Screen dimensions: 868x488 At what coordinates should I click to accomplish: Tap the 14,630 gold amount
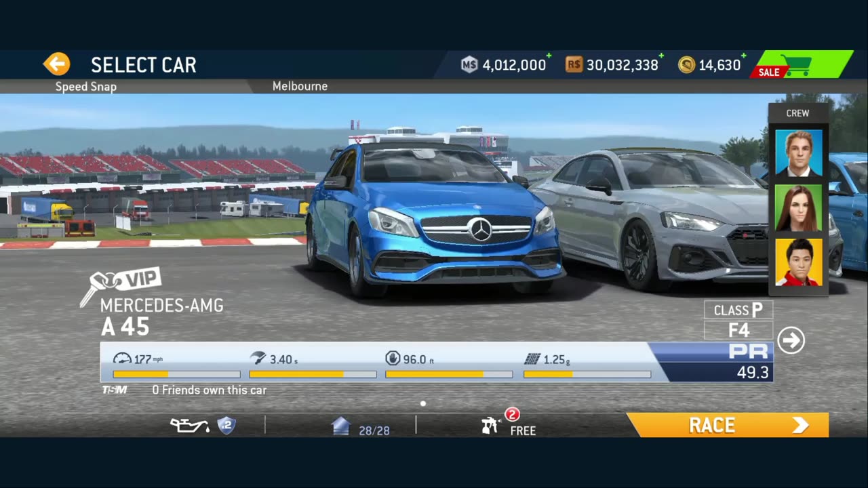coord(719,65)
